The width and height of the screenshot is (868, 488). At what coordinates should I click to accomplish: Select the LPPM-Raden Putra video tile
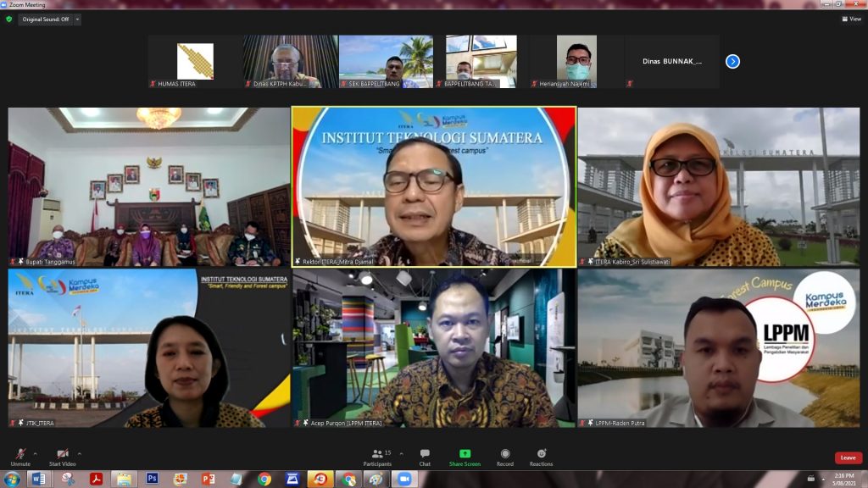pos(719,347)
